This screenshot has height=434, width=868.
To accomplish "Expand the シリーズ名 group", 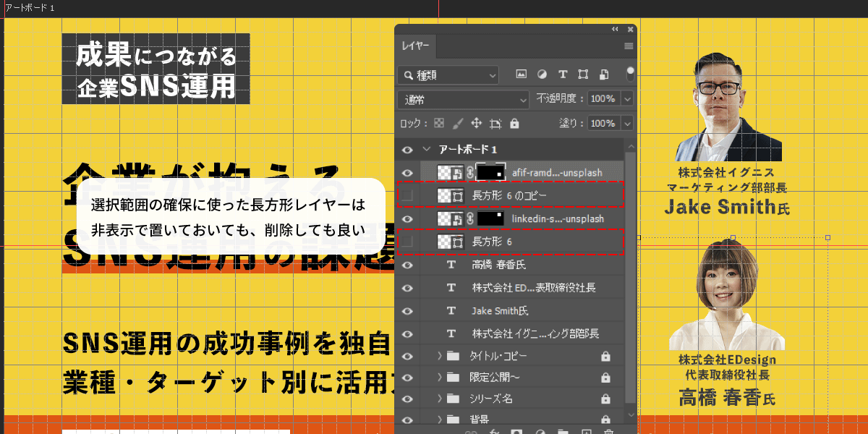I will click(440, 399).
